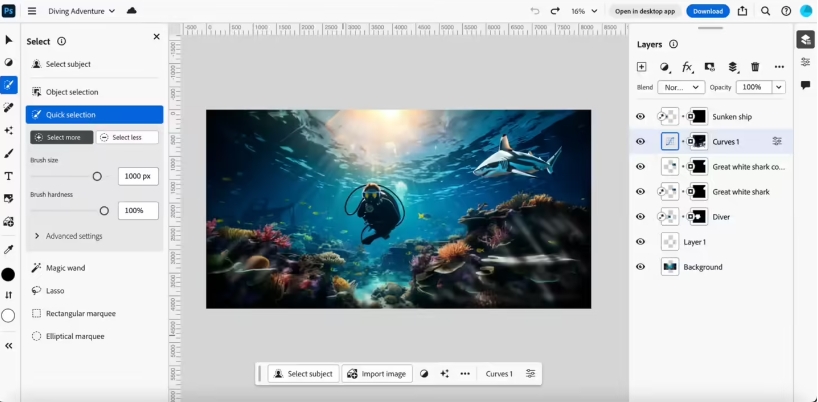Image resolution: width=818 pixels, height=402 pixels.
Task: Delete layer using the trash icon
Action: tap(755, 67)
